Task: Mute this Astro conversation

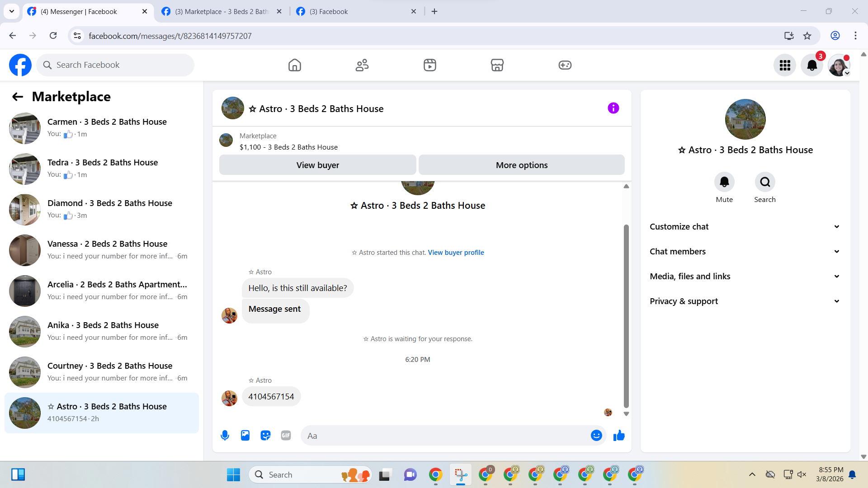Action: pyautogui.click(x=724, y=182)
